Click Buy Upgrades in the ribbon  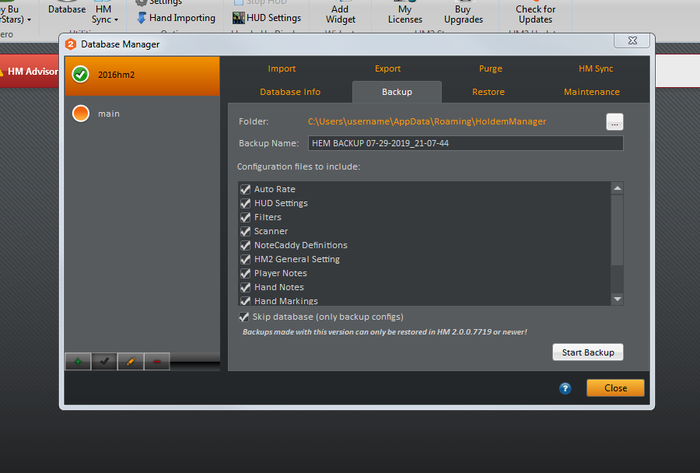click(x=463, y=14)
